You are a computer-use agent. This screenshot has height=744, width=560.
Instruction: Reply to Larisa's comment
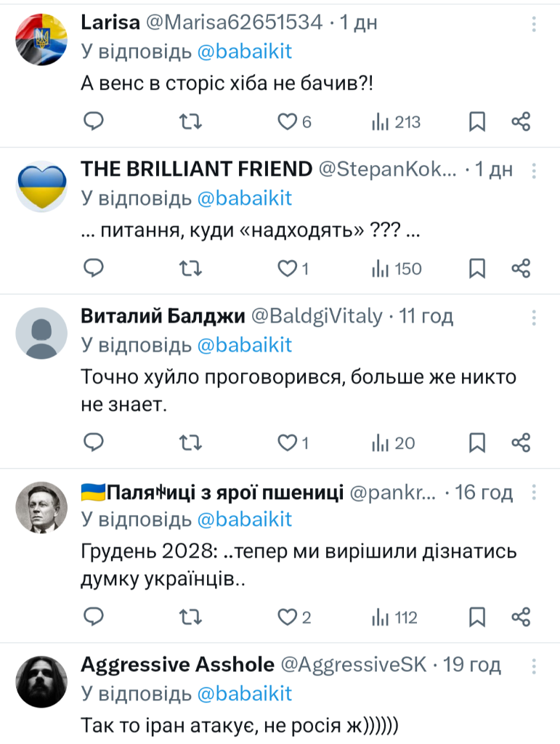pyautogui.click(x=94, y=121)
